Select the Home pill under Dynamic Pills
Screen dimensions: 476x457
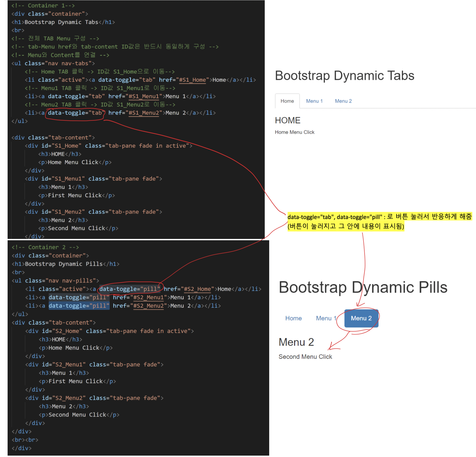[x=294, y=318]
